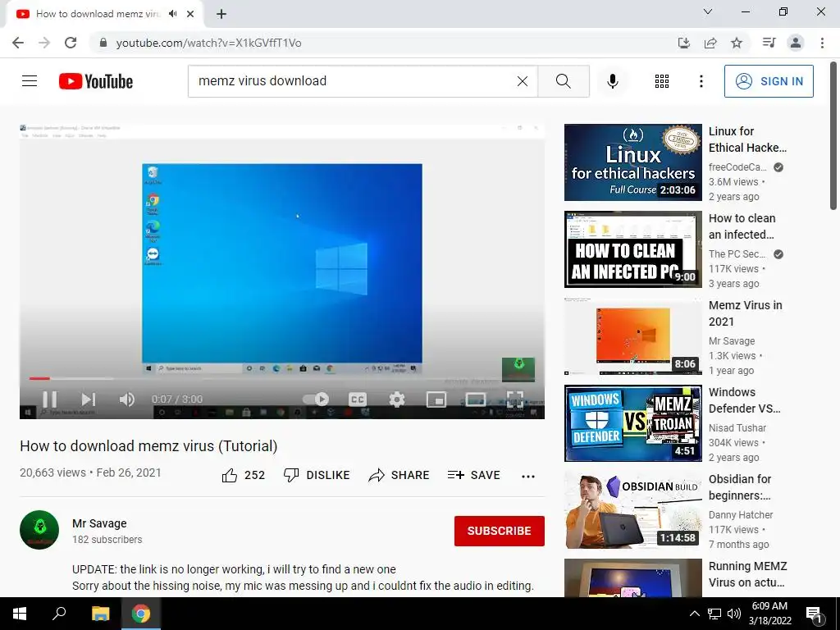Open the YouTube hamburger guide menu
This screenshot has height=630, width=840.
(30, 81)
